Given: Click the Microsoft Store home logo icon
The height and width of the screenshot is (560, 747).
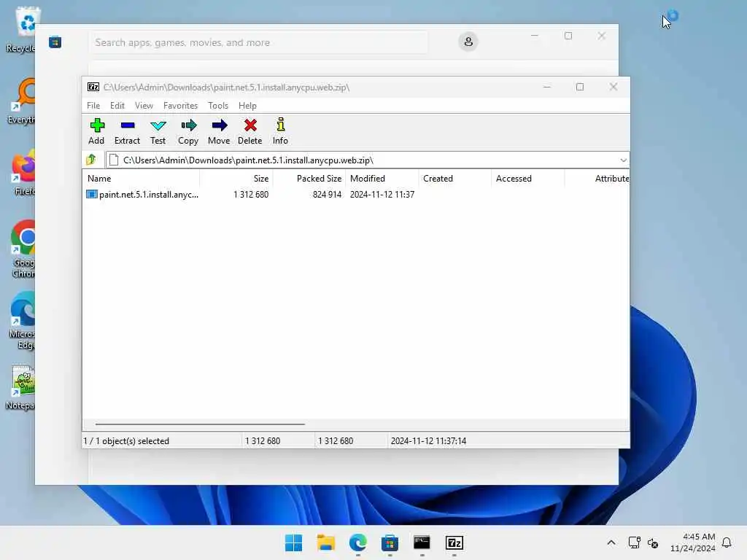Looking at the screenshot, I should tap(55, 42).
